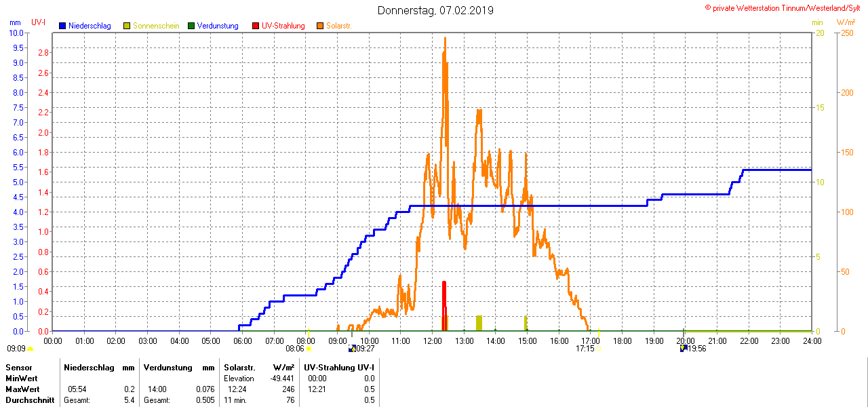Click the blue Niederschlag legend swatch

pos(62,26)
